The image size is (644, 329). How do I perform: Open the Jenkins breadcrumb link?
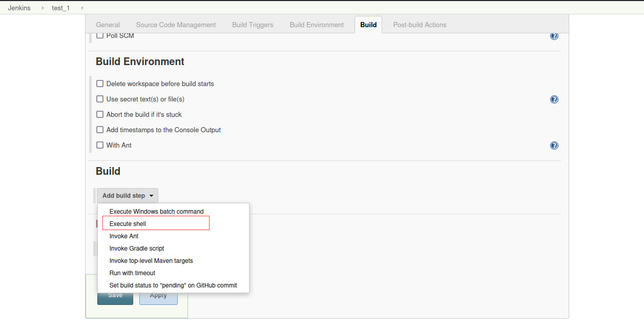(x=19, y=8)
